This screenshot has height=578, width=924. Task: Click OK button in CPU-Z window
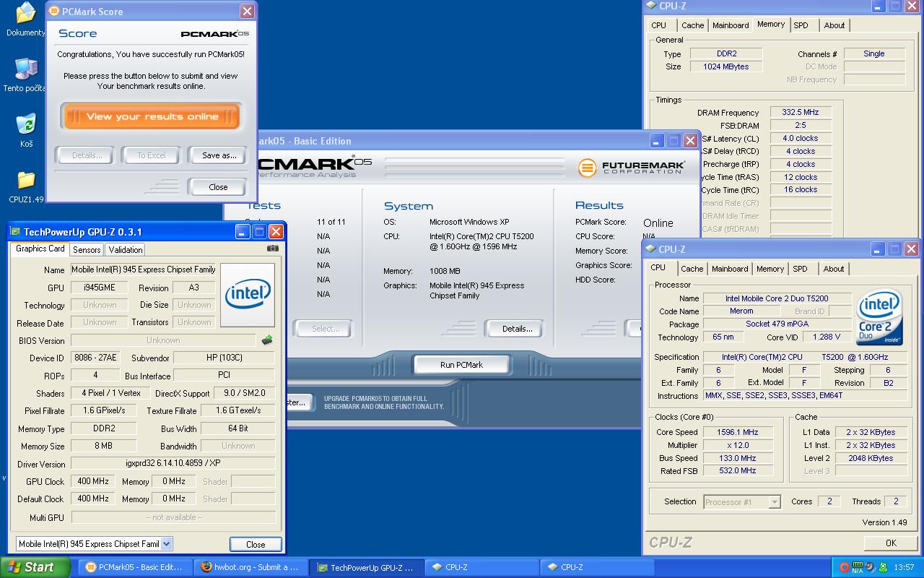[x=891, y=543]
